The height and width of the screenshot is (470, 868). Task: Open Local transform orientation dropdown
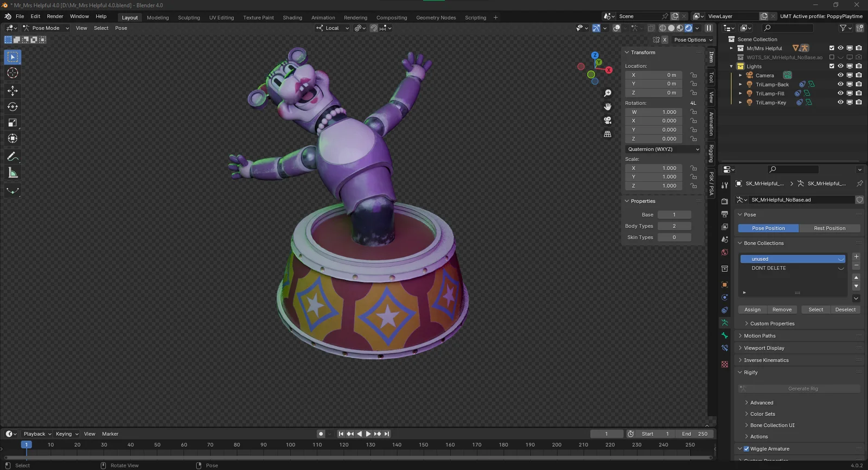pyautogui.click(x=333, y=28)
